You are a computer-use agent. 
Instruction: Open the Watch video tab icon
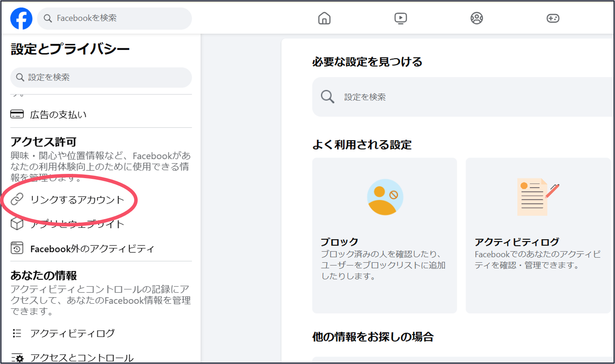400,18
